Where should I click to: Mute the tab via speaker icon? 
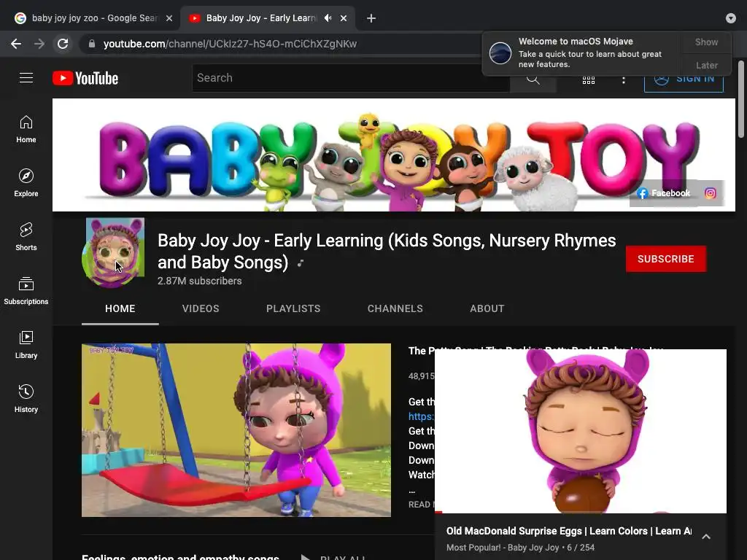click(328, 18)
